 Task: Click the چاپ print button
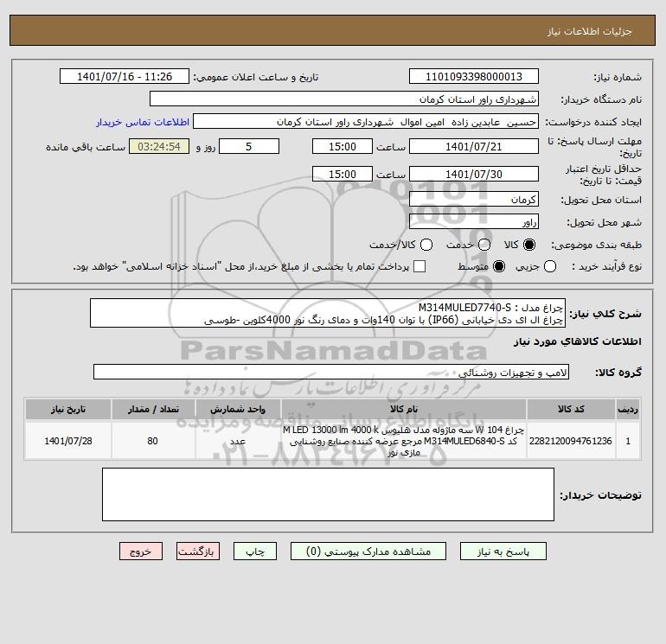coord(255,552)
